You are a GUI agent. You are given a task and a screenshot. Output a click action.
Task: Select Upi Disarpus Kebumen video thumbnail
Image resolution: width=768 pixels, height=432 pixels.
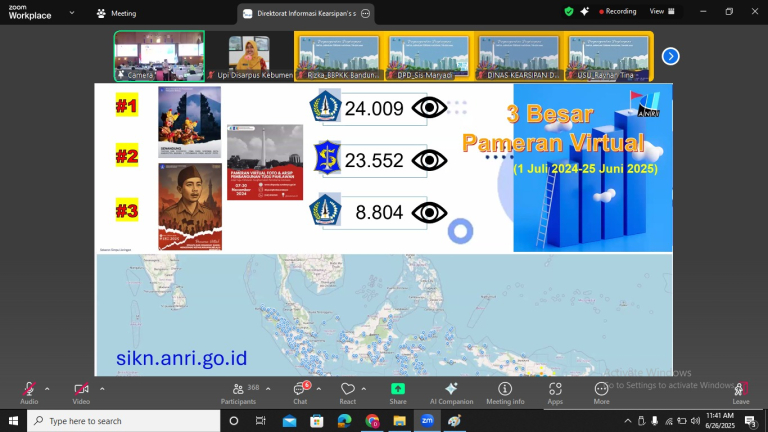click(x=249, y=56)
